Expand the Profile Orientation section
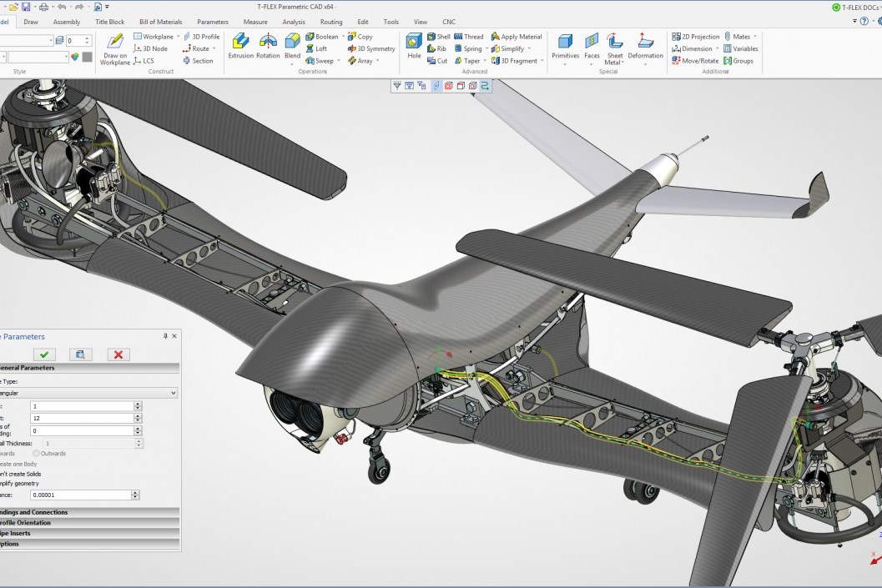The height and width of the screenshot is (588, 882). [88, 523]
